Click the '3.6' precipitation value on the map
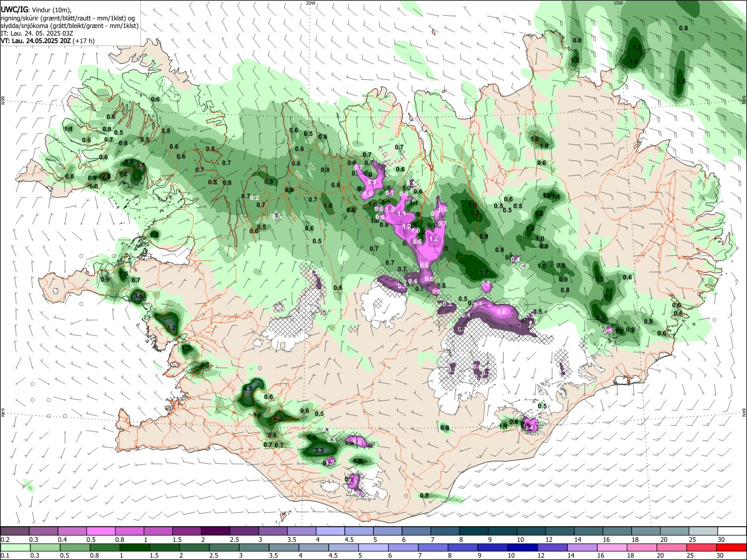The image size is (747, 560). (138, 296)
